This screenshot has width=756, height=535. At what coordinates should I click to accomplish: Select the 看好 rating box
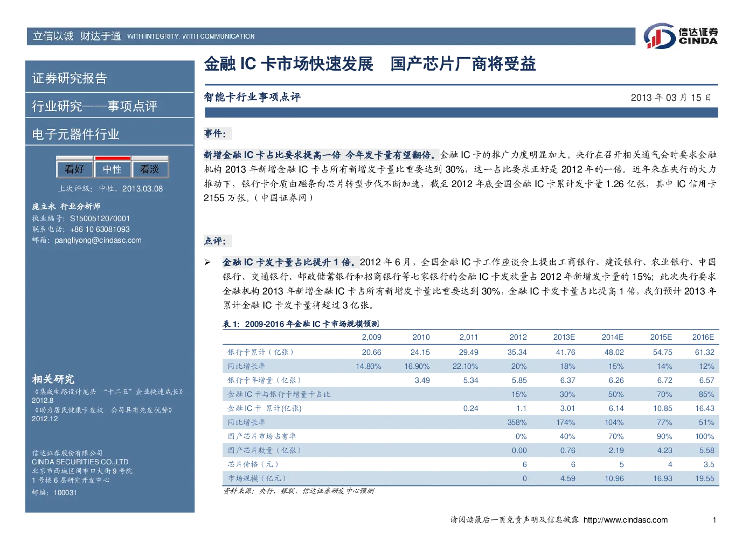(x=74, y=169)
